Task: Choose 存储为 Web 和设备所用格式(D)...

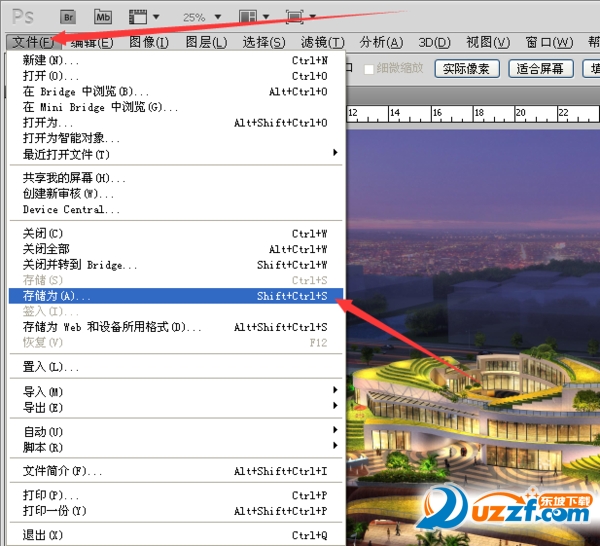Action: click(176, 327)
